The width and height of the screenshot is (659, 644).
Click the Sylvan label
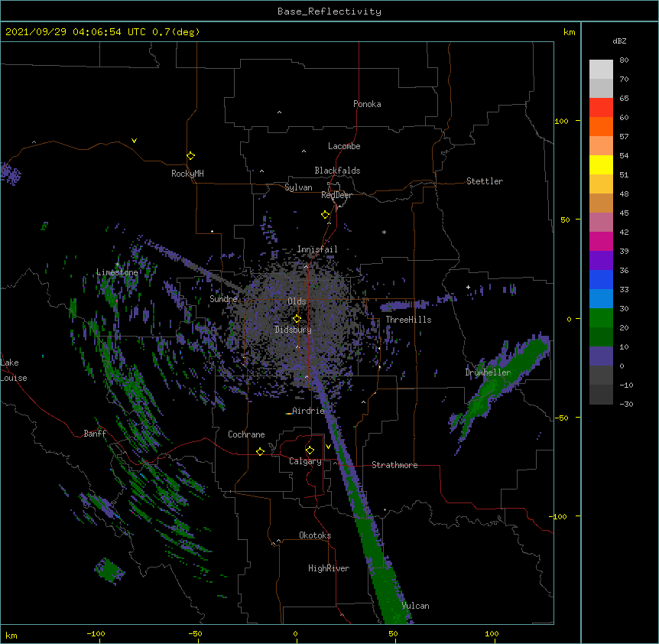298,187
